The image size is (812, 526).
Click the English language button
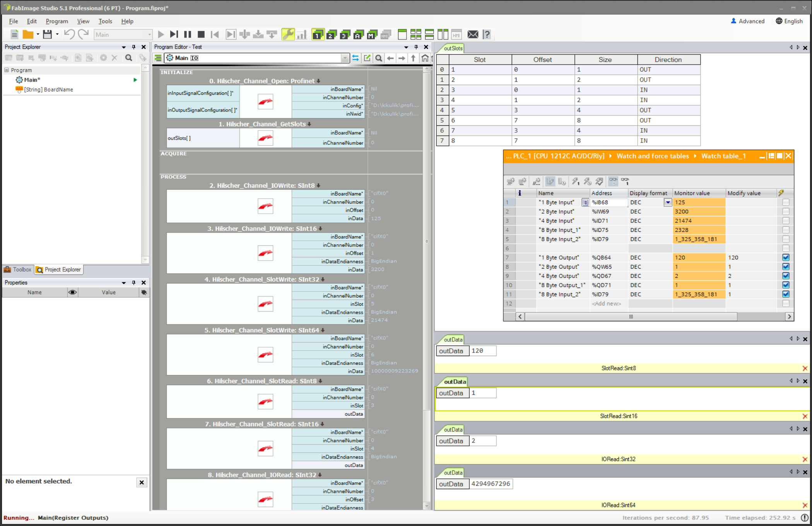789,21
